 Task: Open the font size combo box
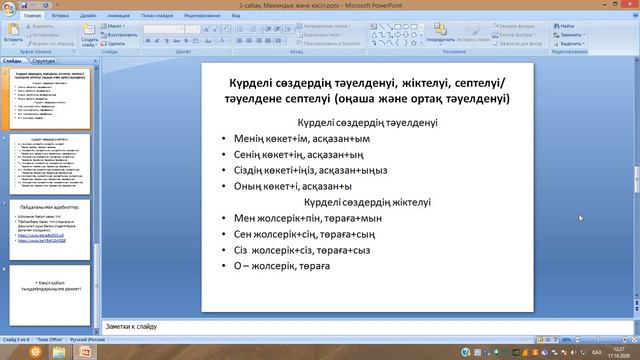pos(192,29)
